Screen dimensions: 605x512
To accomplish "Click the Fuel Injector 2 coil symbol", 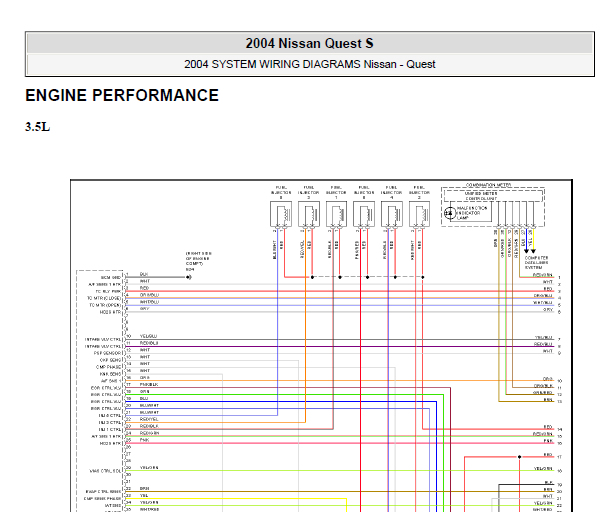I will point(419,214).
